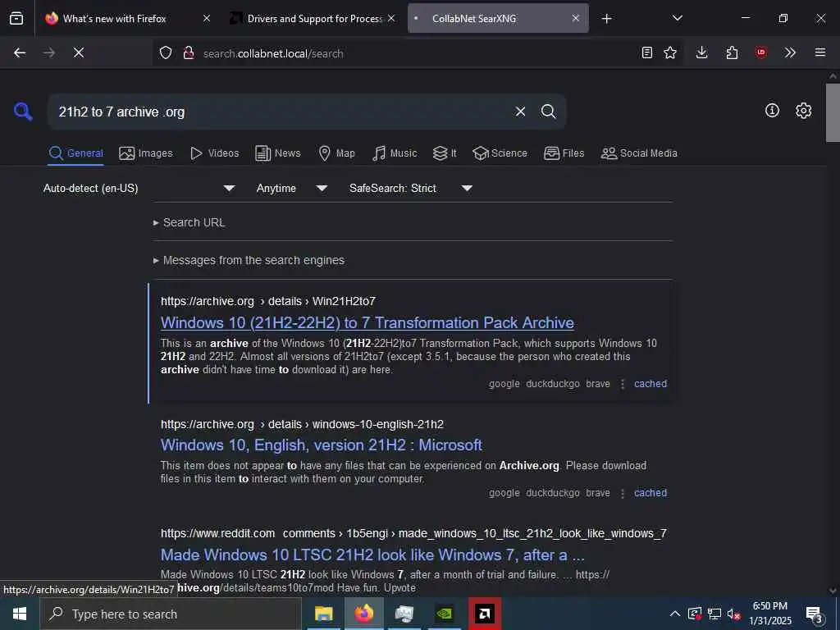Image resolution: width=840 pixels, height=630 pixels.
Task: Click the uBlock Origin red shield icon
Action: (761, 52)
